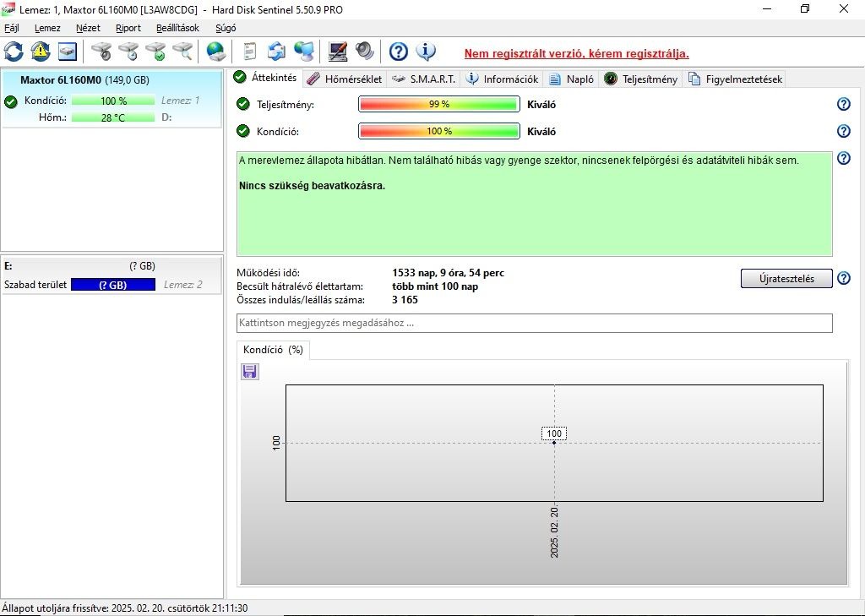Click the Hard Disk Sentinel title bar icon
This screenshot has height=616, width=865.
pos(8,9)
